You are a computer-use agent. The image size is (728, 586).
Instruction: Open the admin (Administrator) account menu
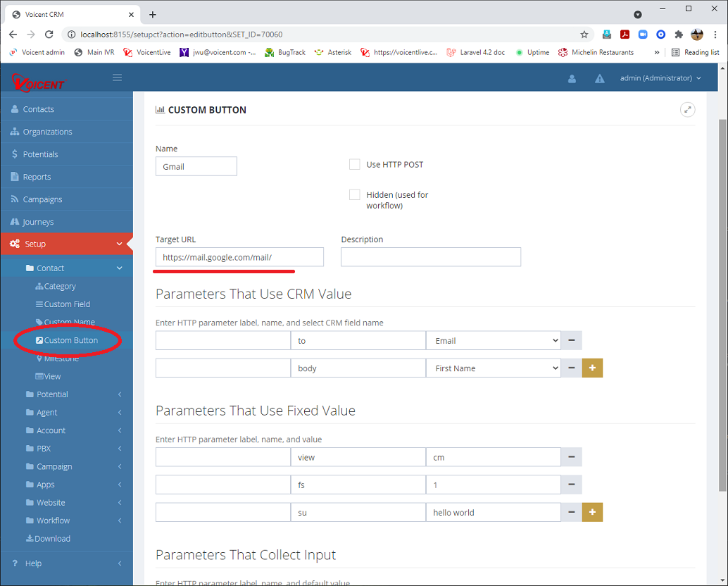660,78
